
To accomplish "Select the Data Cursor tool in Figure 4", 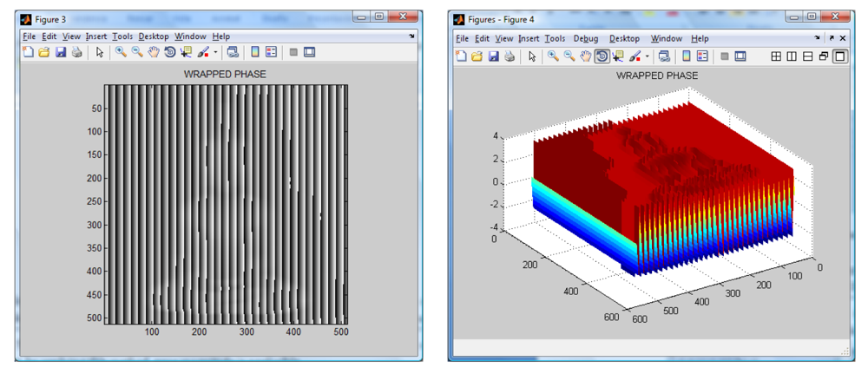I will pyautogui.click(x=617, y=56).
